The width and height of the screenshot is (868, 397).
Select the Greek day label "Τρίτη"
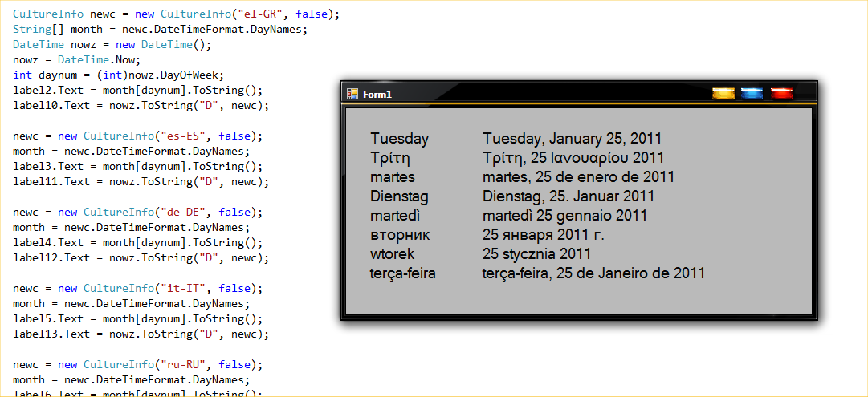tap(390, 158)
